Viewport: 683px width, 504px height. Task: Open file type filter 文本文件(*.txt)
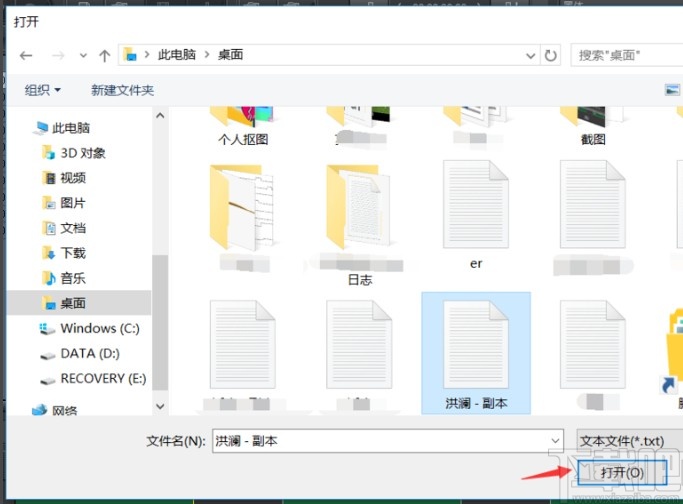[x=629, y=441]
